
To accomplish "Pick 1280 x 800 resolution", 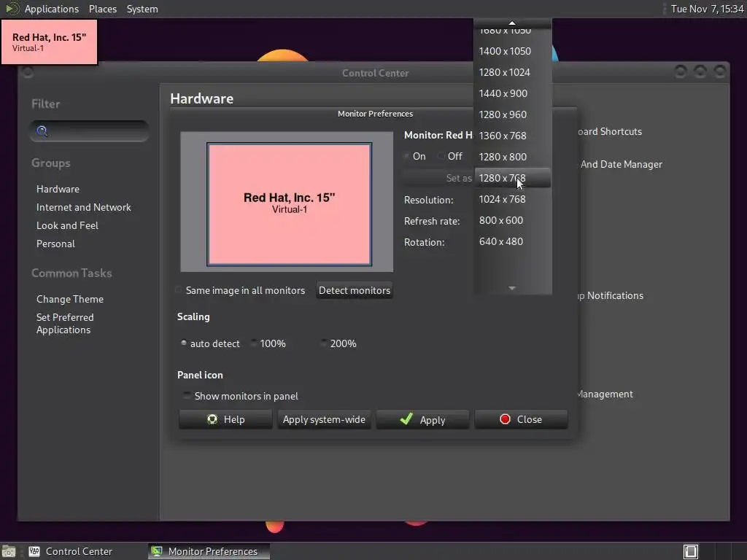I will click(x=513, y=157).
